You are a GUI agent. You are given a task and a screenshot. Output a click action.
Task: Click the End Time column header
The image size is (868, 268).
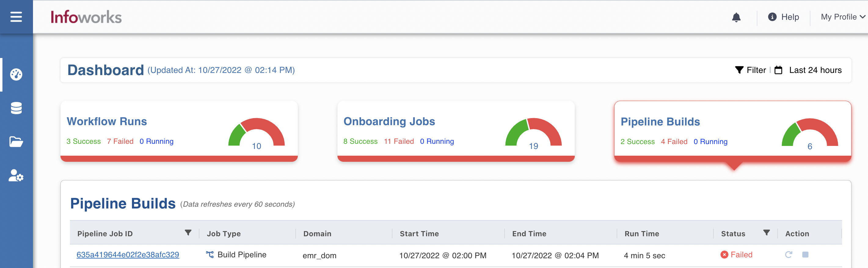point(529,233)
